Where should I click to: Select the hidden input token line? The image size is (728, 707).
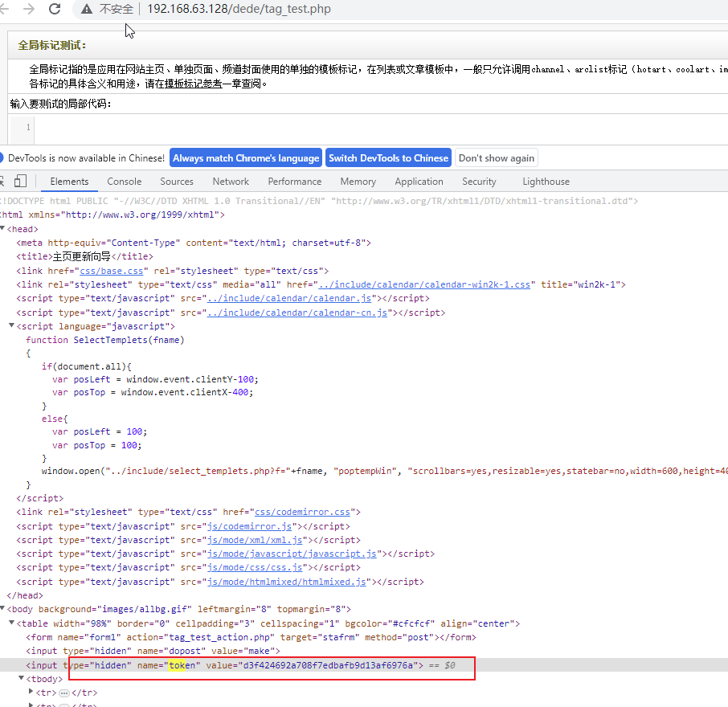(364, 665)
